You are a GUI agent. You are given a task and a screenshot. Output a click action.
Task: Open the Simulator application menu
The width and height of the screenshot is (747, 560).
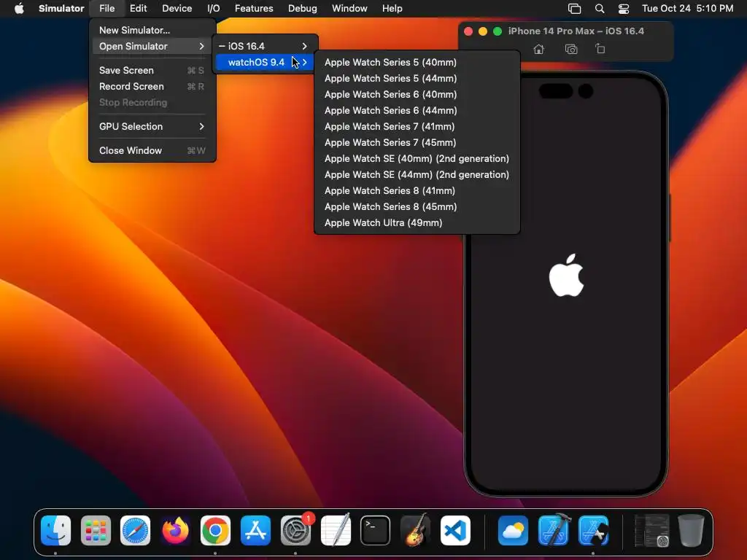[61, 8]
